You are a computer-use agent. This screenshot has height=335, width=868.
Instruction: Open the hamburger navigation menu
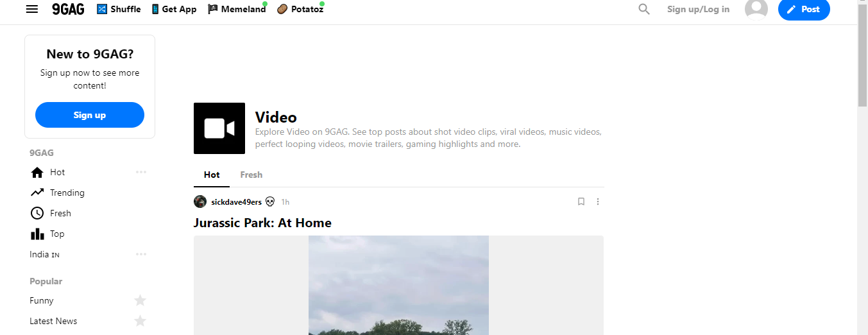31,9
